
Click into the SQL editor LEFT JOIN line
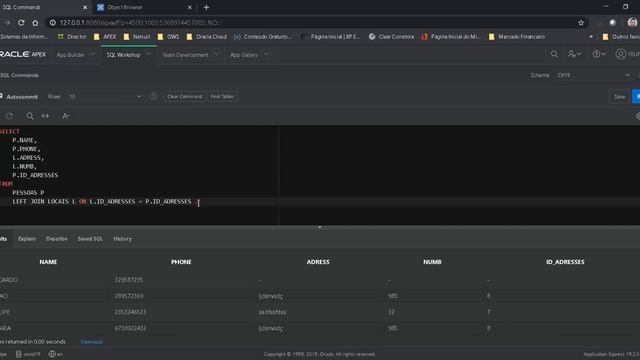click(102, 202)
